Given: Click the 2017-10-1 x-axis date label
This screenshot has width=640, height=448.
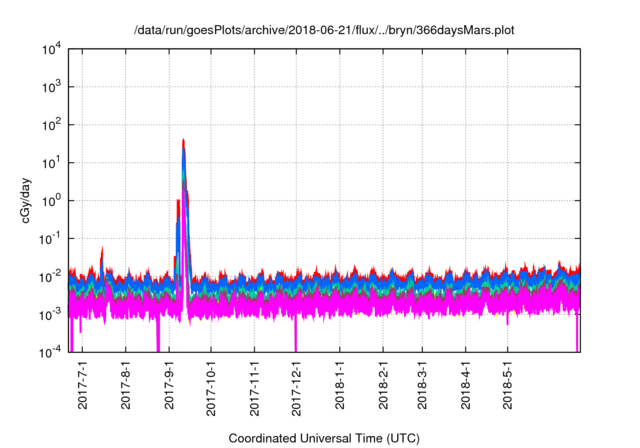Looking at the screenshot, I should 211,388.
